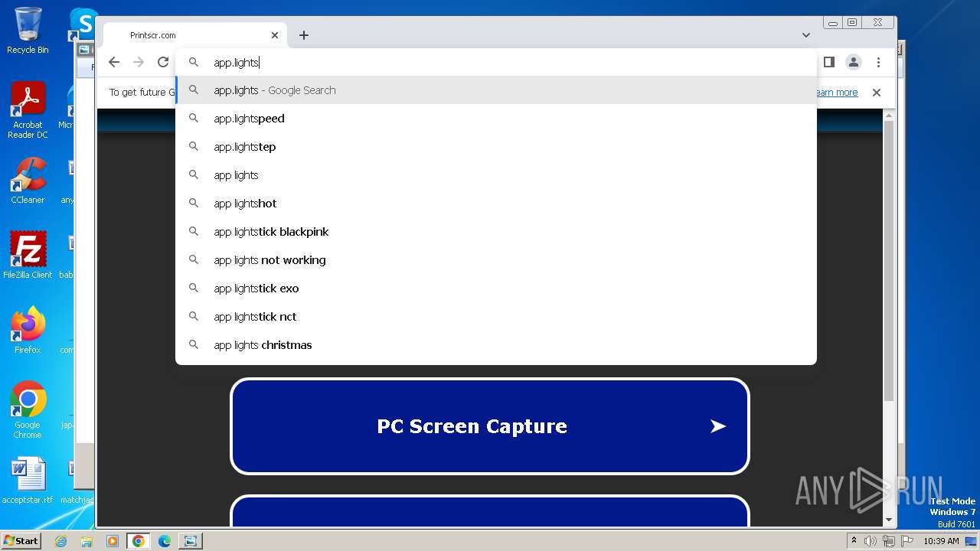
Task: Pick the 'app lightshot' suggestion
Action: [x=496, y=204]
